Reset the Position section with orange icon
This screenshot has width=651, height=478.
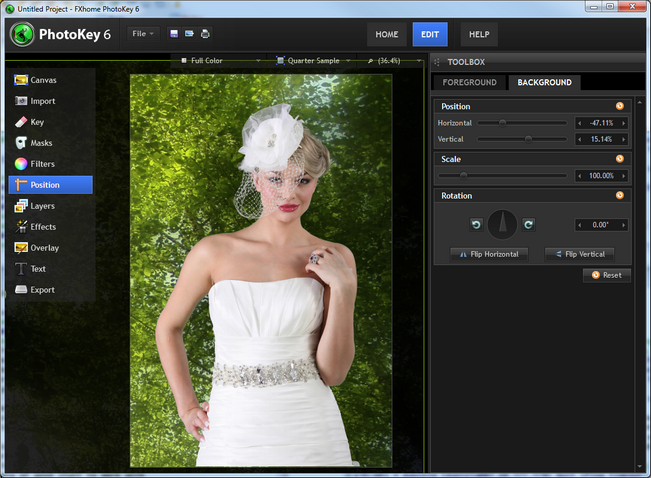tap(620, 106)
